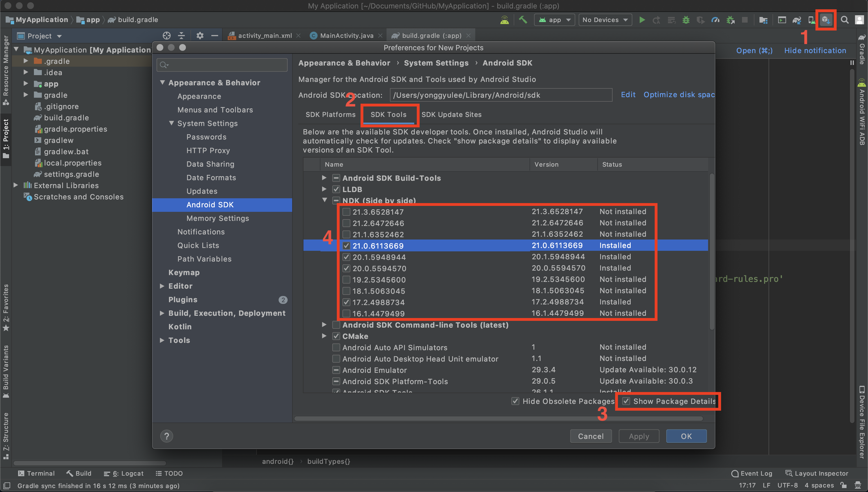
Task: Open the AVD Manager phone icon
Action: tap(811, 20)
